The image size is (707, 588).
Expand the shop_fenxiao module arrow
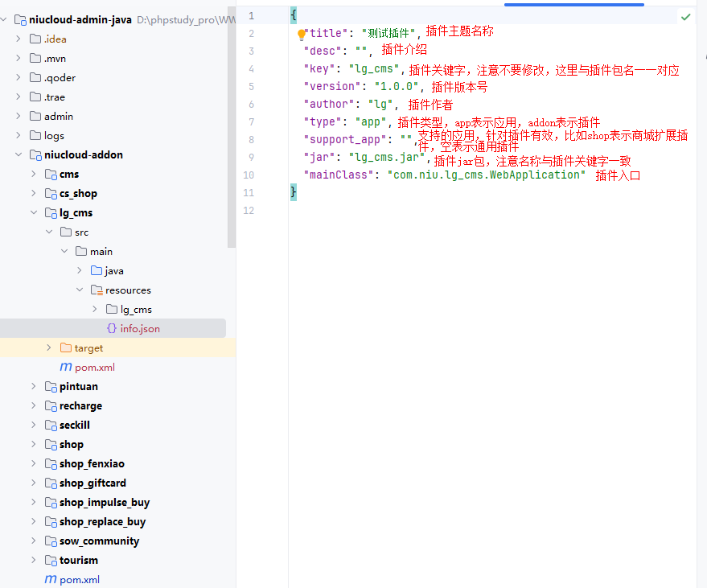(34, 464)
